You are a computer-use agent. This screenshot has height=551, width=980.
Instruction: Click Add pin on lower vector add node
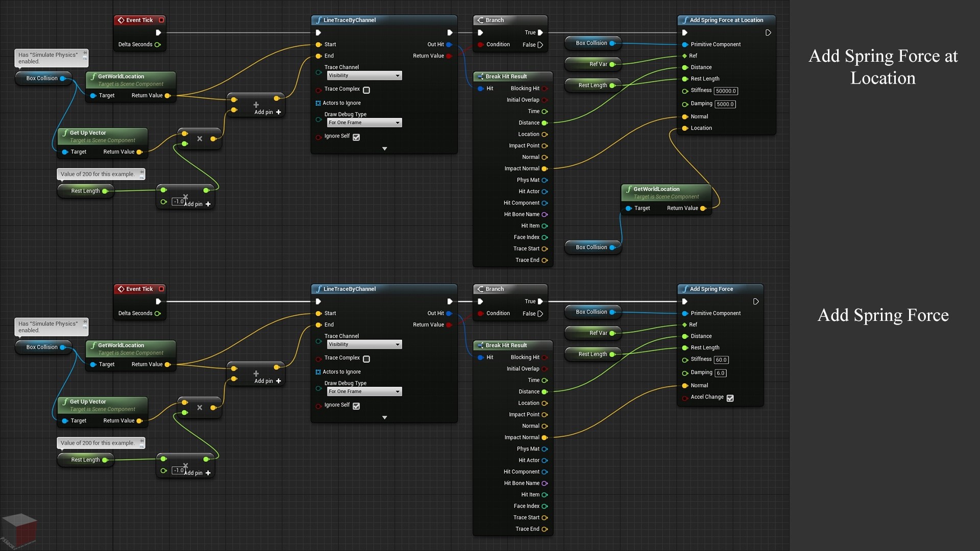[x=268, y=381]
